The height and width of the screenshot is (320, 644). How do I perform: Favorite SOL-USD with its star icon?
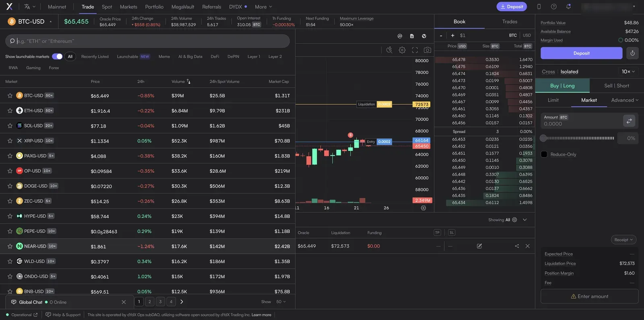(x=10, y=126)
